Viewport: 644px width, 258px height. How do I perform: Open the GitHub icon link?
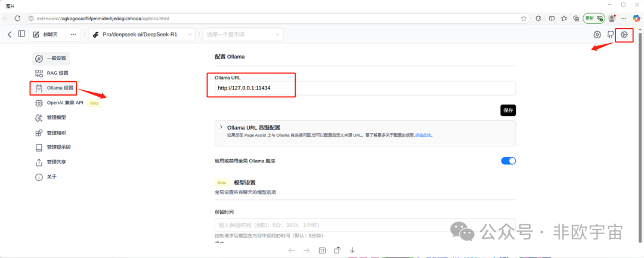(611, 35)
